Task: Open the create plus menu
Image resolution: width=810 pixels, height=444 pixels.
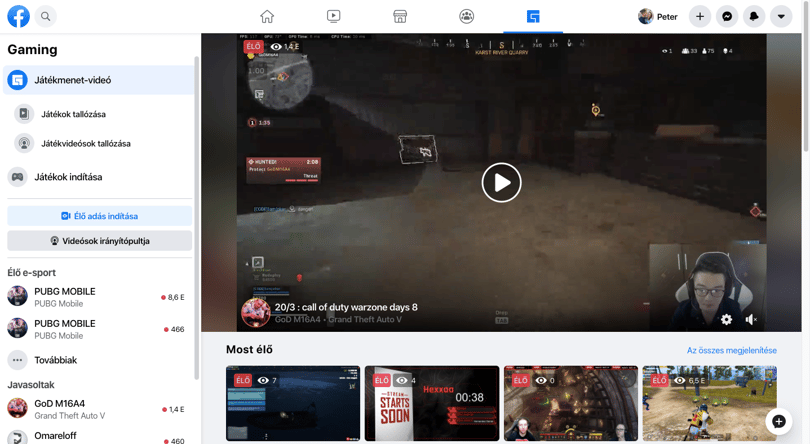Action: tap(700, 17)
